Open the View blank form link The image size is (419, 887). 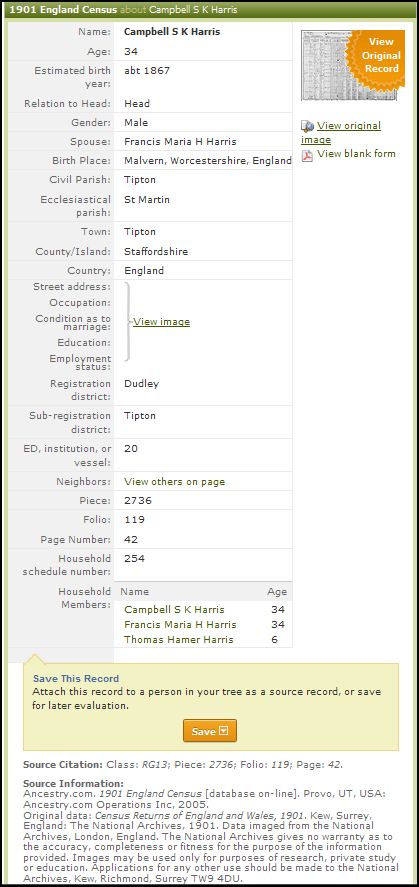pyautogui.click(x=356, y=154)
